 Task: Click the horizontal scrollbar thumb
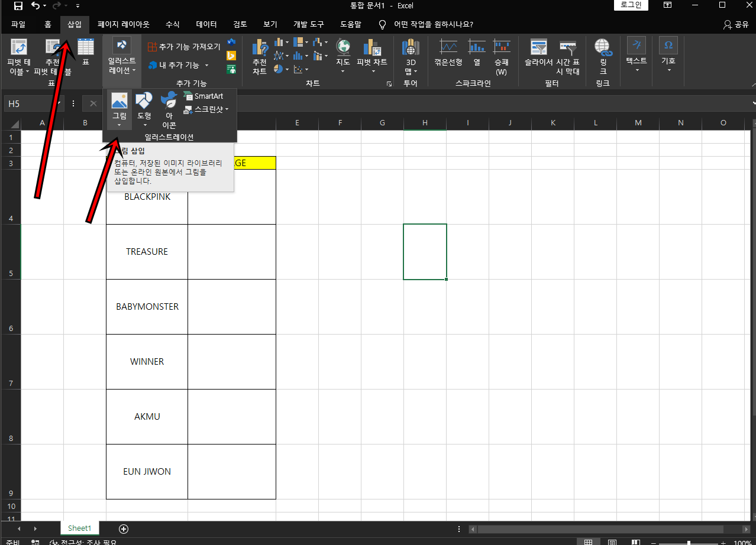click(x=600, y=529)
